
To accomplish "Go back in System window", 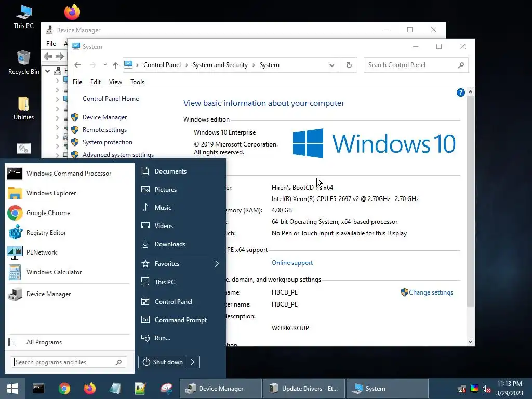I will point(77,65).
